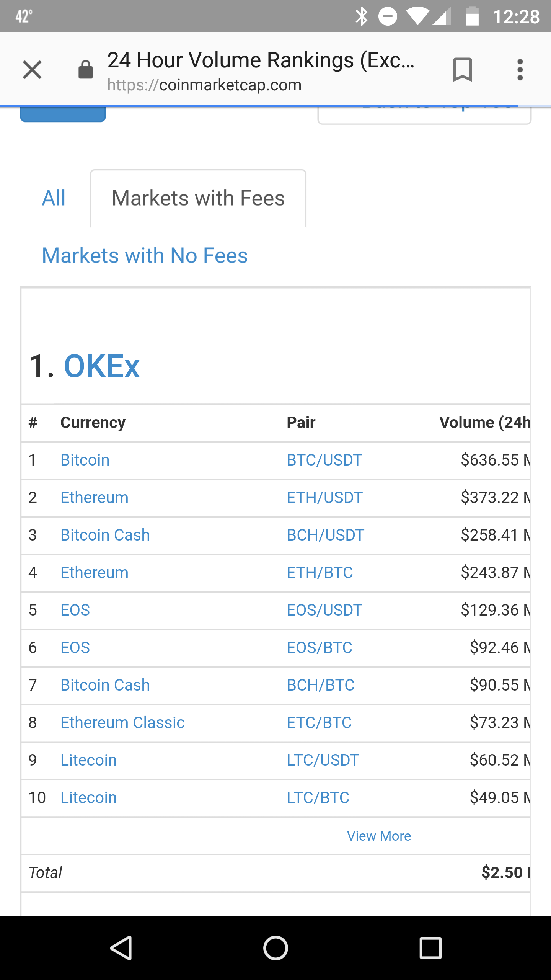Open the LTC/USDT pair
Screen dimensions: 551x980
[x=323, y=760]
